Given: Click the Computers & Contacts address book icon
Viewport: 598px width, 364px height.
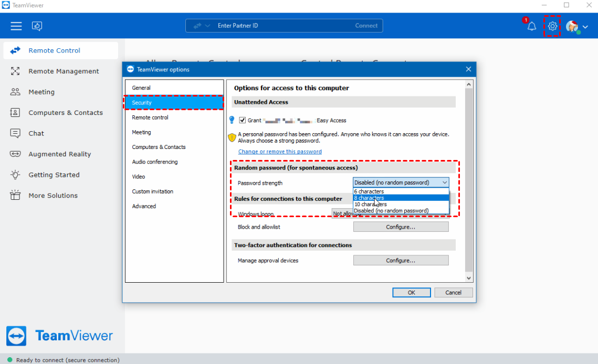Looking at the screenshot, I should tap(15, 112).
